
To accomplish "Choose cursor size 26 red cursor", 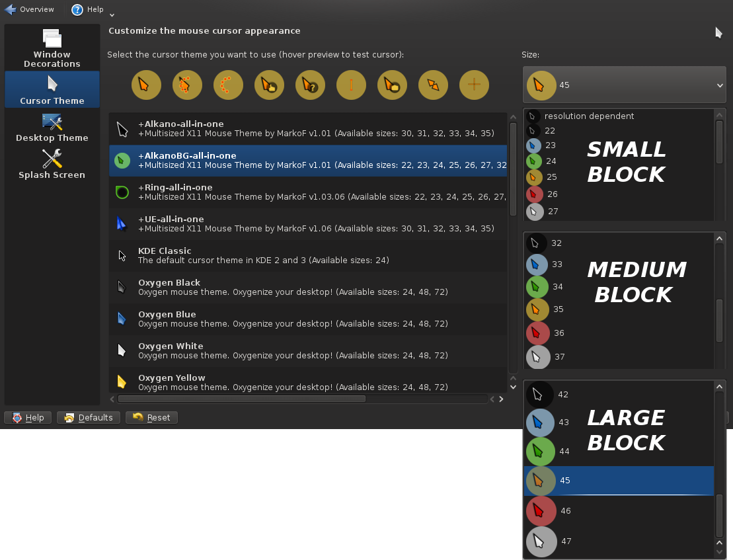I will click(619, 194).
